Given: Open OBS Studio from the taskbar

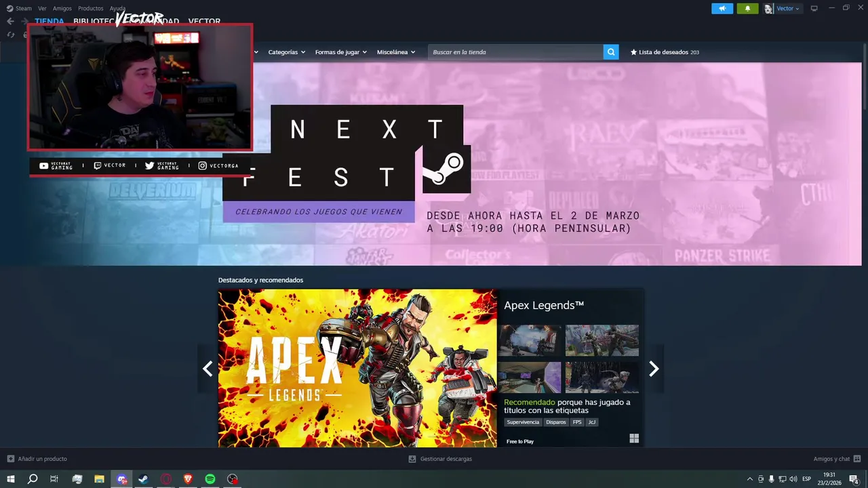Looking at the screenshot, I should (233, 479).
